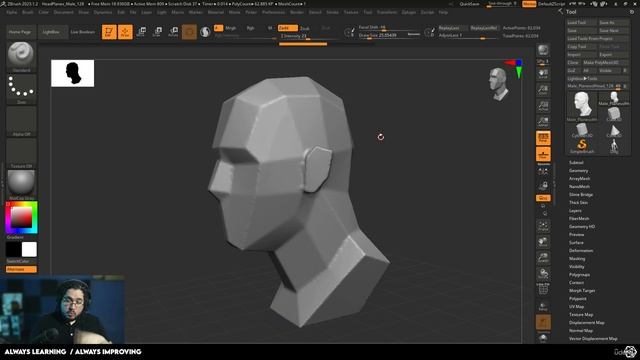Screen dimensions: 640x360
Task: Click the Rotate view icon on right shelf
Action: click(543, 274)
